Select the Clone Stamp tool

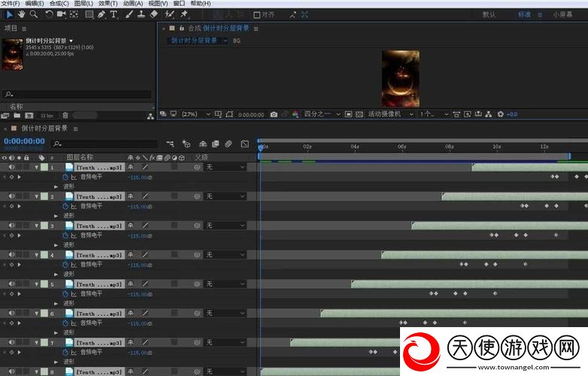pos(141,14)
